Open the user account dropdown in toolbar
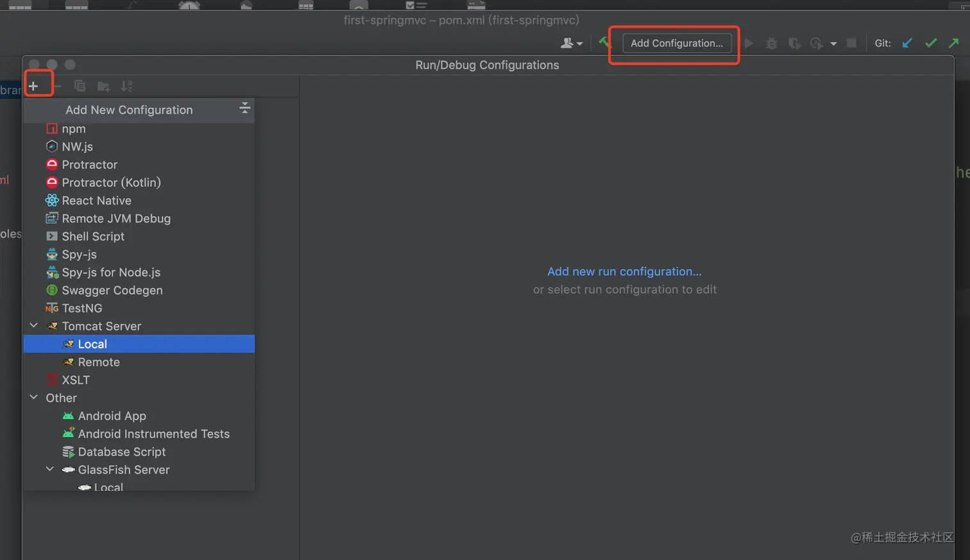Image resolution: width=970 pixels, height=560 pixels. pyautogui.click(x=572, y=43)
